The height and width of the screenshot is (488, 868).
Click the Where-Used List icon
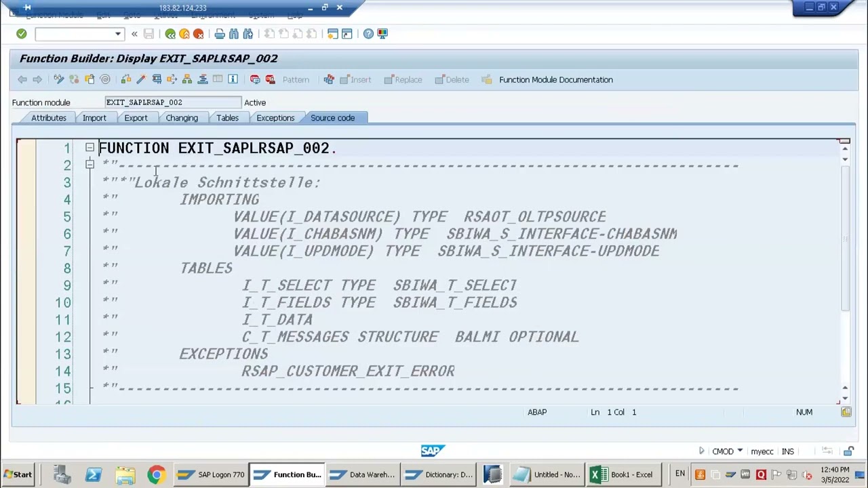coord(172,80)
